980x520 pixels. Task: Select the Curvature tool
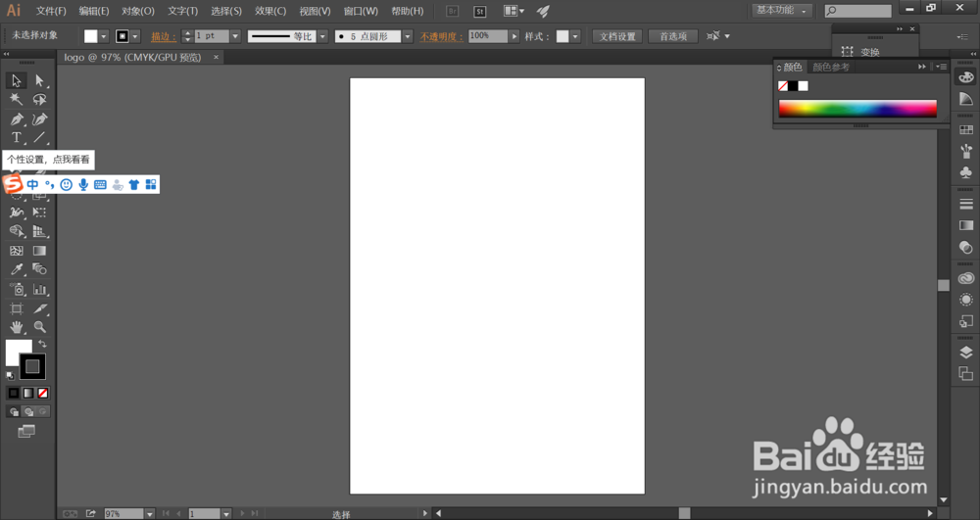[x=39, y=119]
